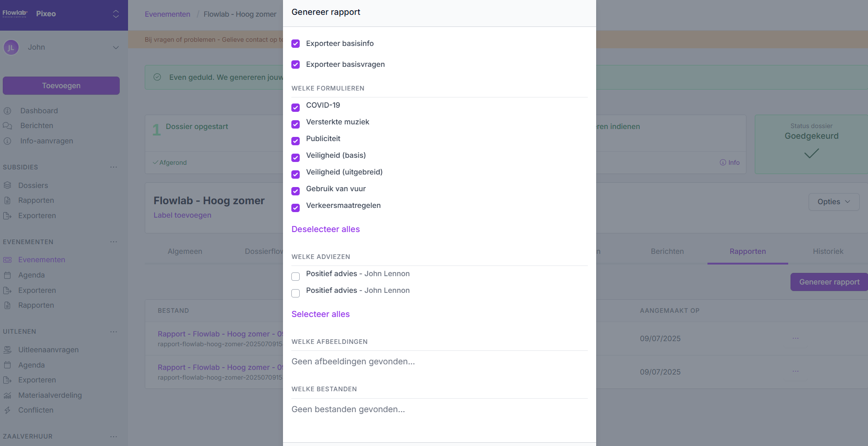Click the Conflicten lightning icon
The height and width of the screenshot is (446, 868).
(7, 410)
